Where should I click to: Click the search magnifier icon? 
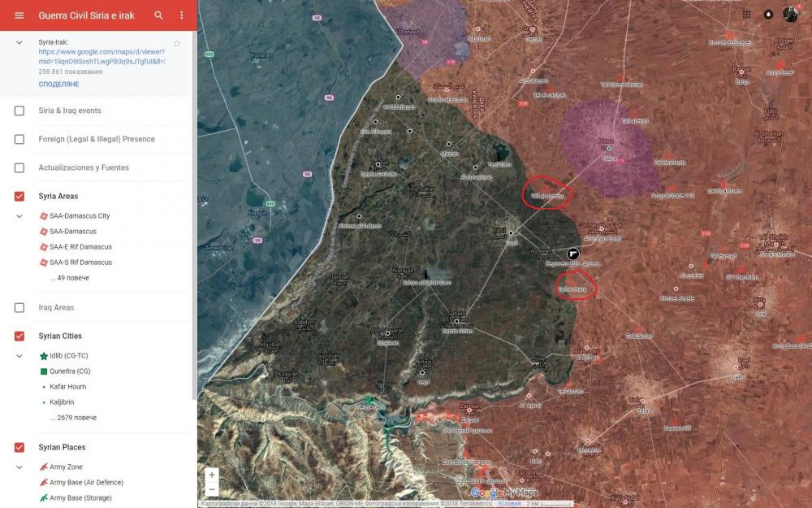(159, 15)
